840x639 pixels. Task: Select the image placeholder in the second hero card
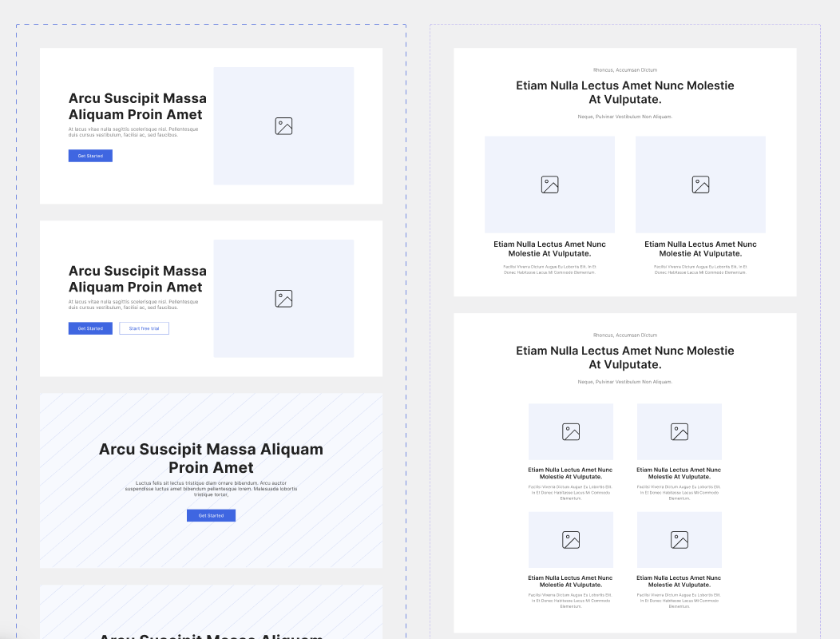coord(283,298)
